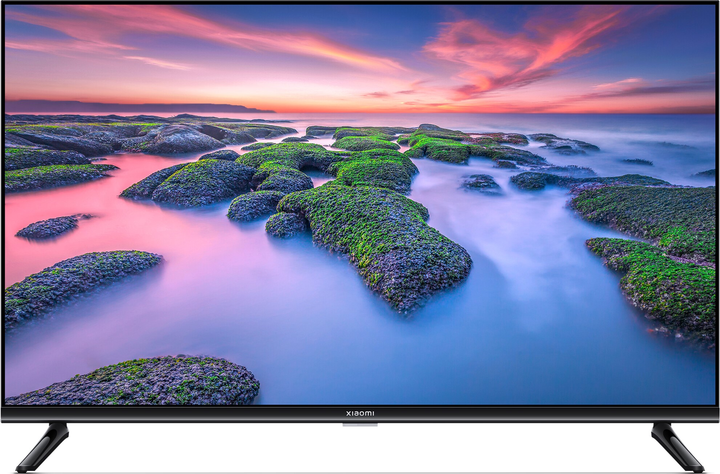The width and height of the screenshot is (720, 474).
Task: Click the silver indicator sensor below the logo
Action: 360,423
